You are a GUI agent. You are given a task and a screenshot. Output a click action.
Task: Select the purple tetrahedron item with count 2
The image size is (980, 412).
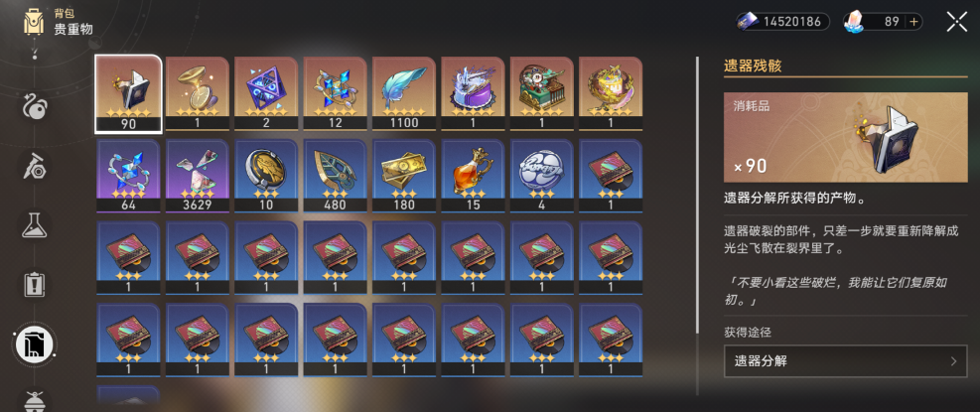(266, 93)
